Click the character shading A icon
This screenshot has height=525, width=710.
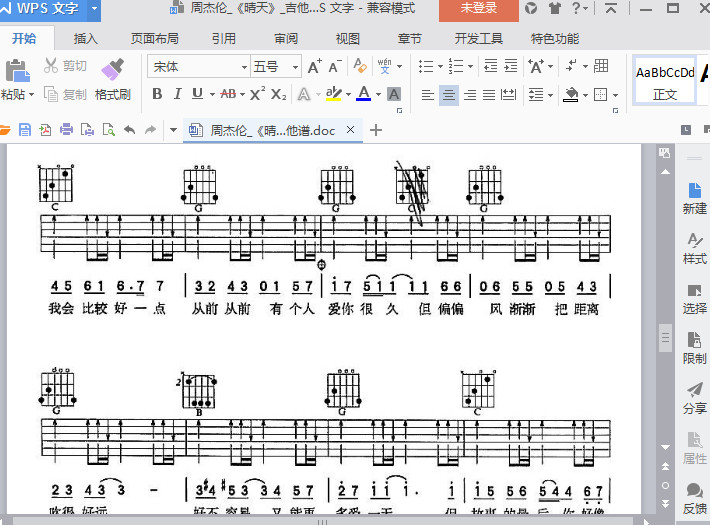click(394, 94)
